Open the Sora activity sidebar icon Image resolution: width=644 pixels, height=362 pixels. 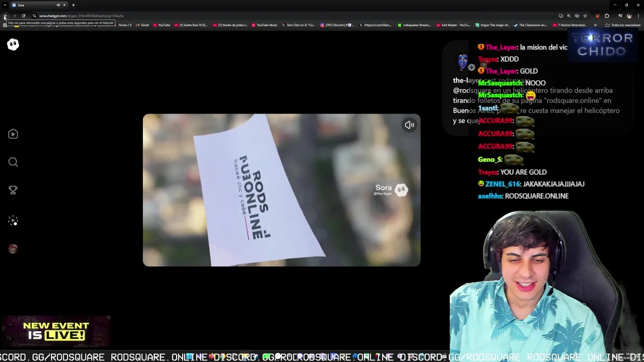(x=13, y=220)
